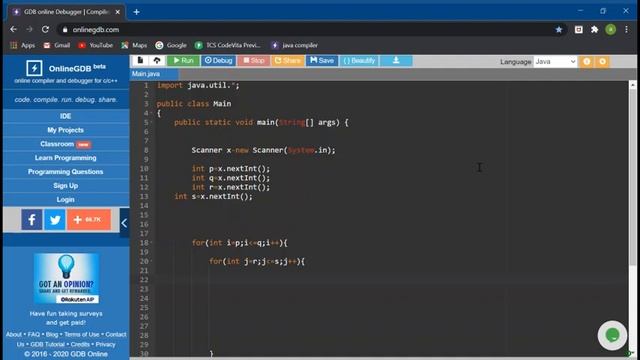Open My Projects in the sidebar
Screen dimensions: 640x360
[x=66, y=130]
